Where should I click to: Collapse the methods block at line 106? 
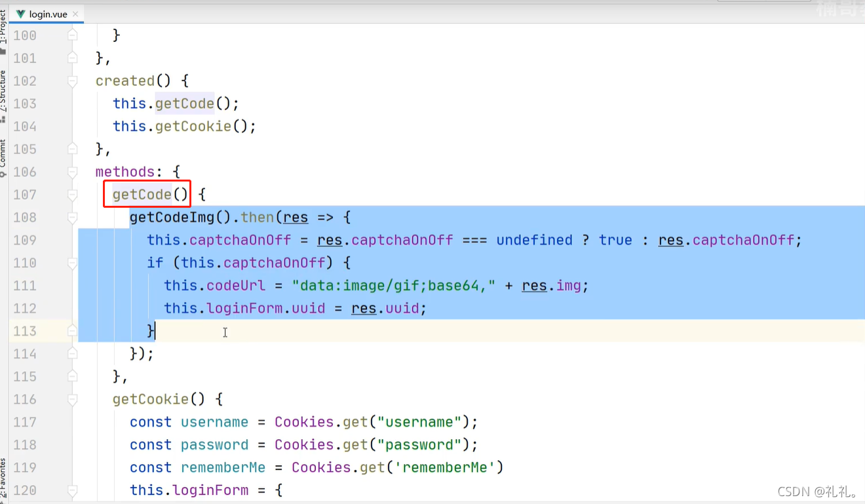[73, 172]
